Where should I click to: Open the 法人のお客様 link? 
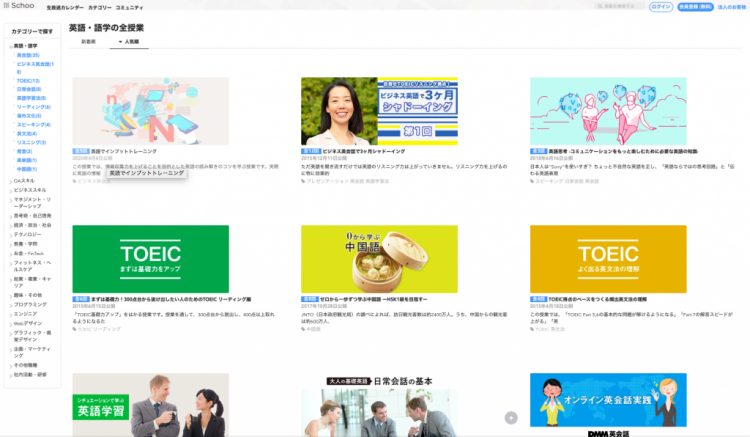coord(732,7)
